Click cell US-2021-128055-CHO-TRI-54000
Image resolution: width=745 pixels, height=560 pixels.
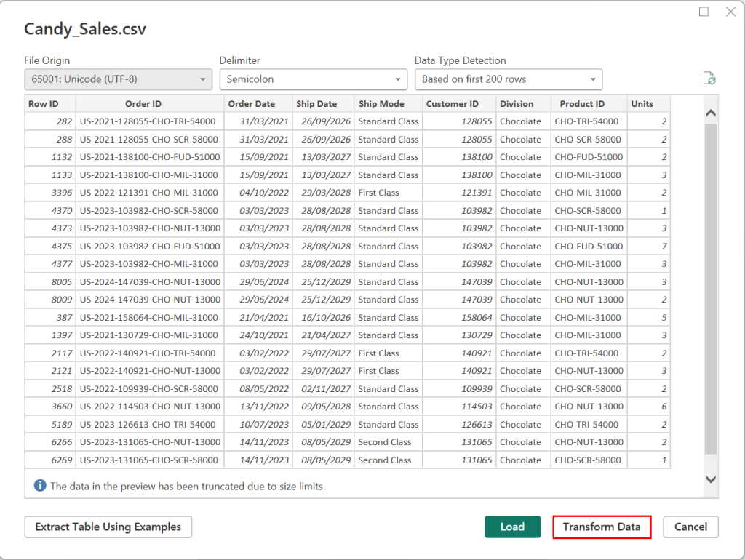(150, 121)
